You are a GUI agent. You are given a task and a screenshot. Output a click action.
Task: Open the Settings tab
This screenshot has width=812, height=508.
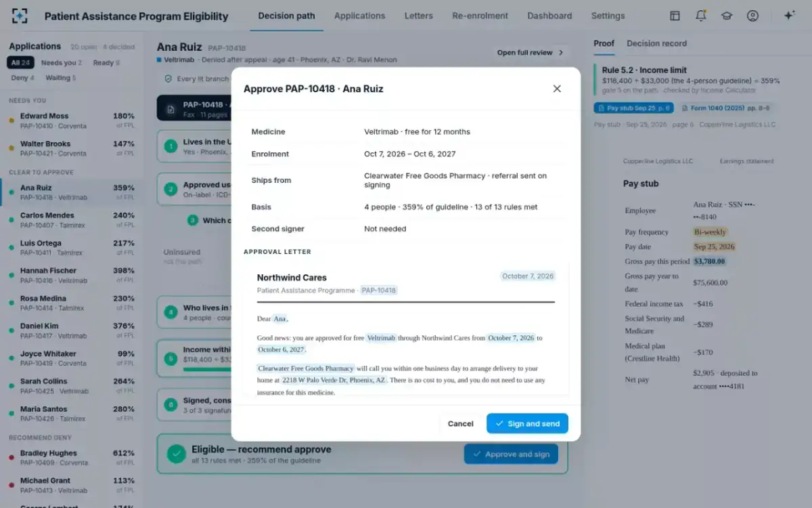click(608, 16)
